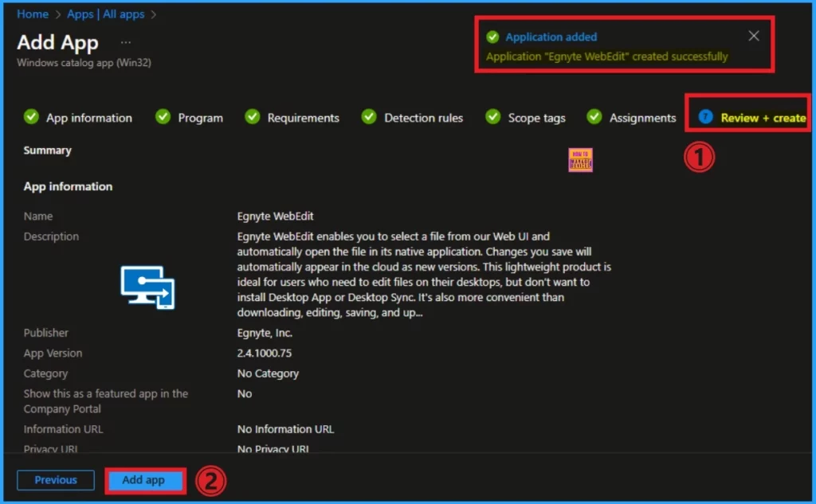Click the Application added notification title
The height and width of the screenshot is (504, 816).
point(551,37)
